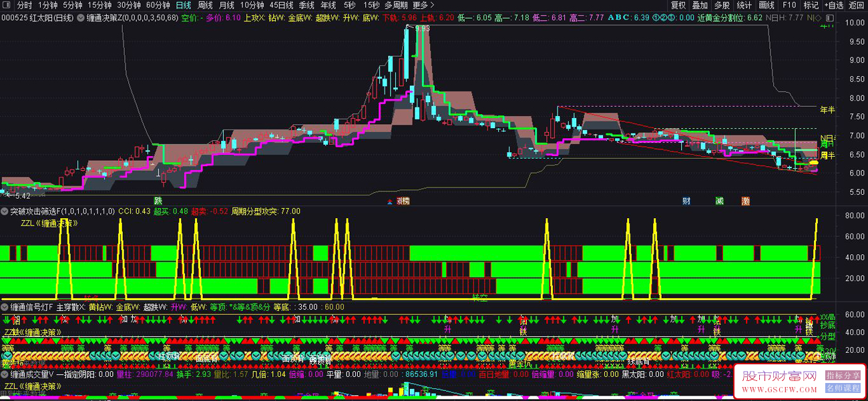
Task: Toggle the left sidebar panel icon
Action: coord(6,5)
